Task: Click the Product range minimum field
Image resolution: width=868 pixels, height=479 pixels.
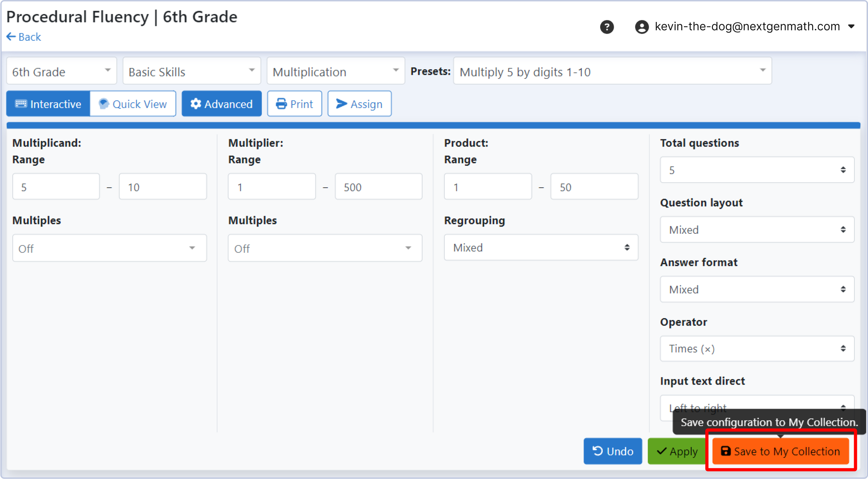Action: tap(488, 187)
